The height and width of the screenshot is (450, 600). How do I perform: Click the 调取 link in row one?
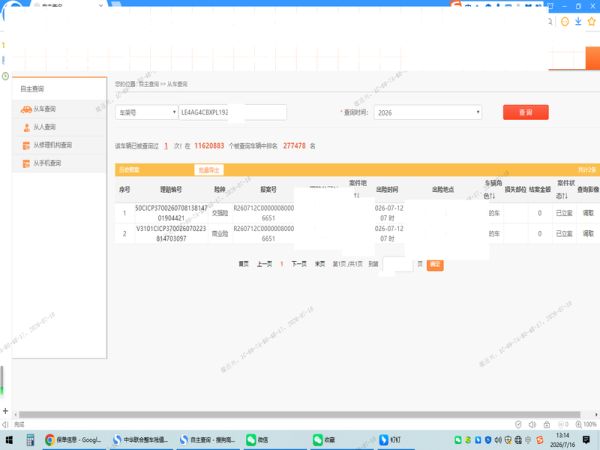(x=588, y=213)
